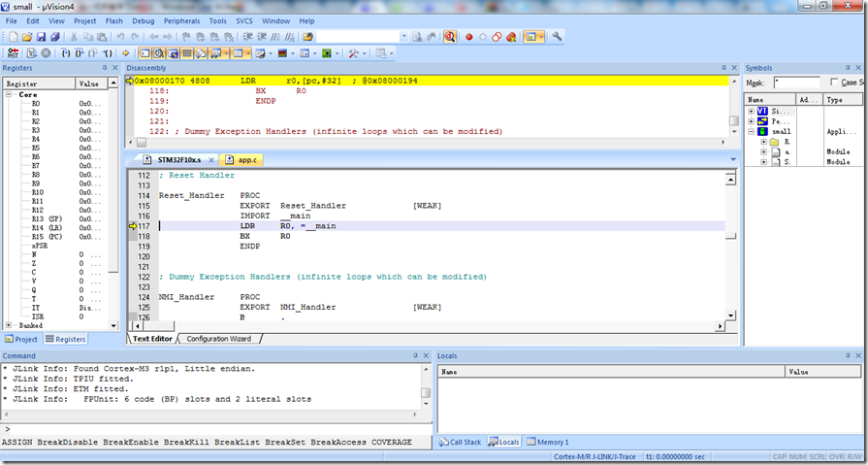
Task: Switch to Configuration Wizard tab
Action: (218, 339)
